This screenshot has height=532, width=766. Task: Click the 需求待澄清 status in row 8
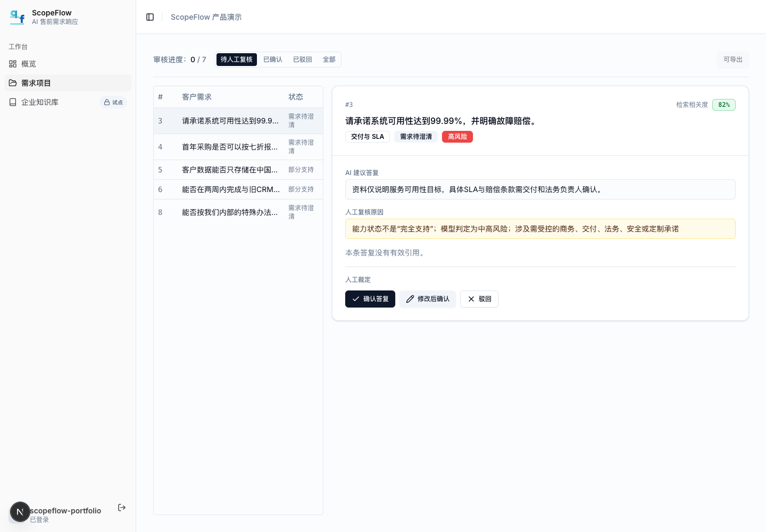click(301, 212)
